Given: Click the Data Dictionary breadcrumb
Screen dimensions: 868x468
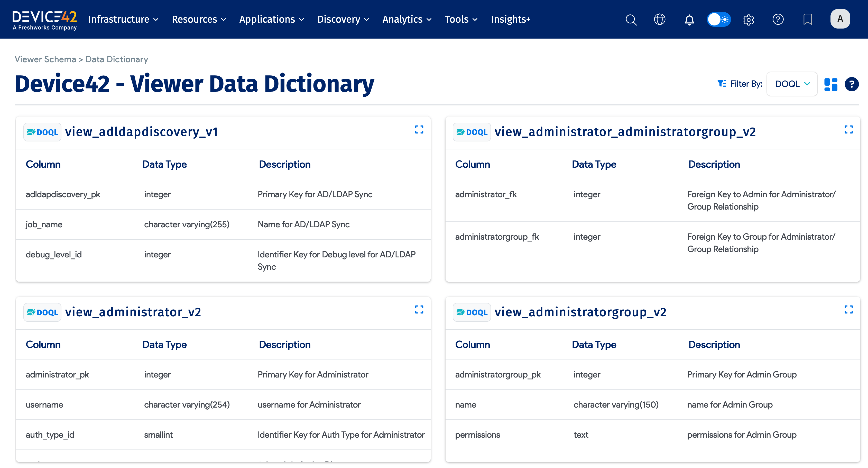Looking at the screenshot, I should click(117, 59).
